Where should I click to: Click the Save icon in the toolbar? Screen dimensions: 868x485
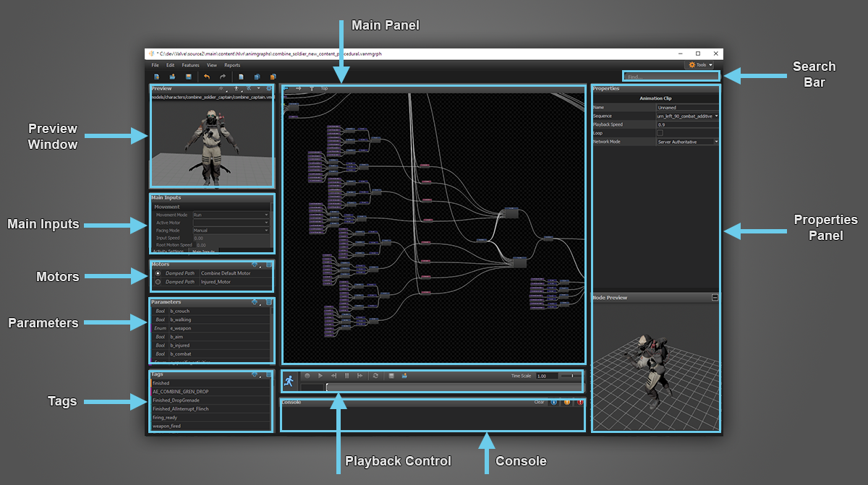[x=189, y=77]
